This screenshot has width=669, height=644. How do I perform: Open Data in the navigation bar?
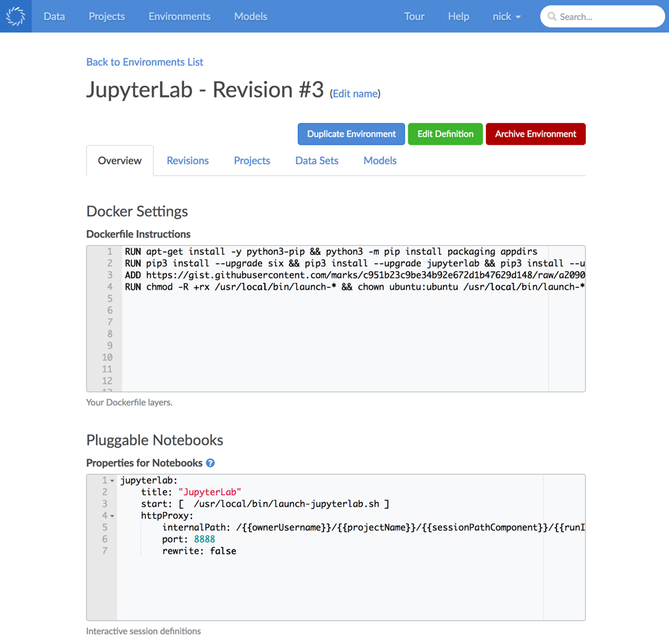click(54, 16)
